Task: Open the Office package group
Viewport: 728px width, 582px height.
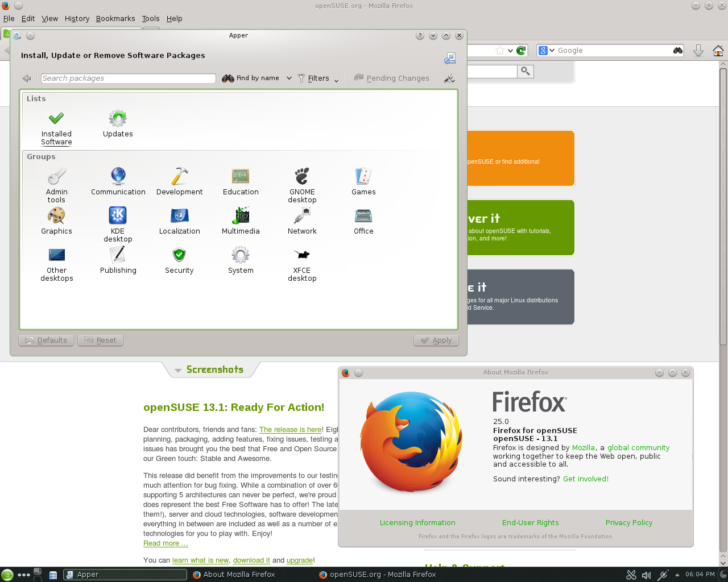Action: (363, 221)
